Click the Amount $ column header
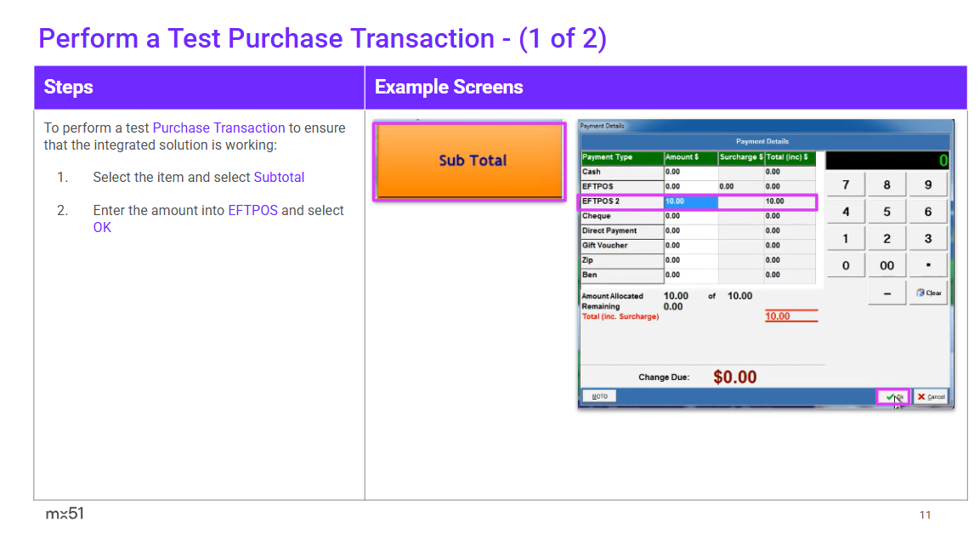 click(x=690, y=157)
